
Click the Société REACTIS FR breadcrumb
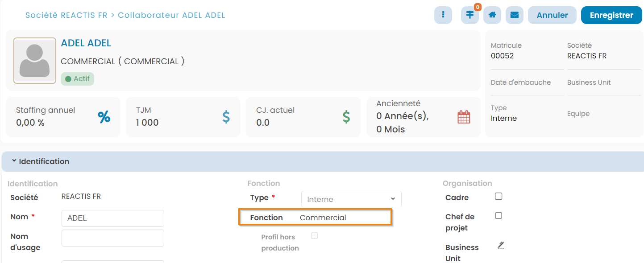coord(66,15)
